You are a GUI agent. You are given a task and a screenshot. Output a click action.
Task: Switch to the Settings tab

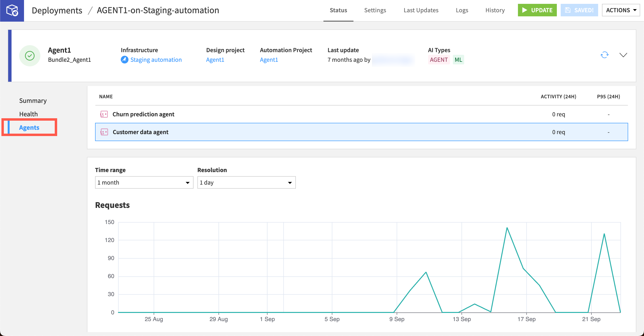375,10
